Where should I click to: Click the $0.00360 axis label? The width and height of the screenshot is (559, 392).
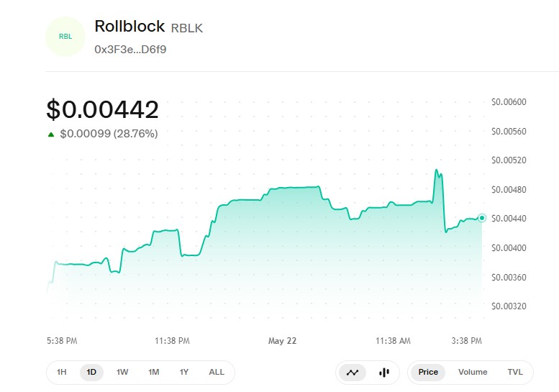[509, 277]
